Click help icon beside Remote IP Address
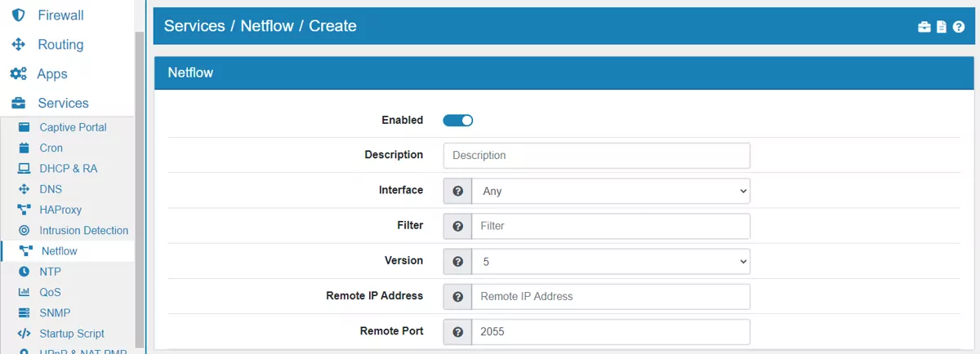This screenshot has width=980, height=354. (x=458, y=297)
